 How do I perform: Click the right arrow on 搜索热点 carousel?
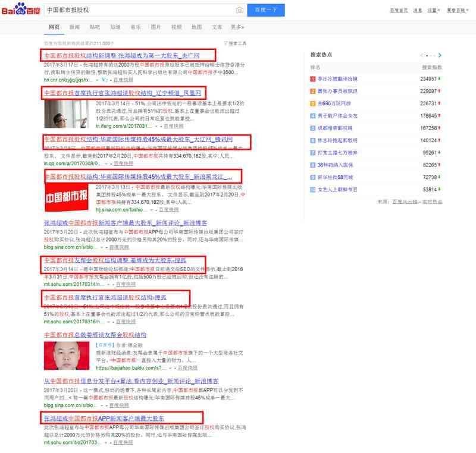point(440,55)
